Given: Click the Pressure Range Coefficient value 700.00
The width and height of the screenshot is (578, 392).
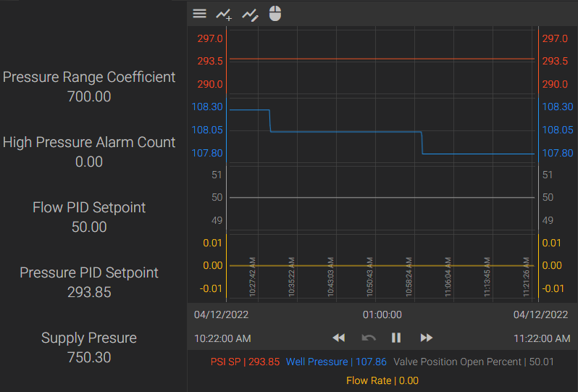Looking at the screenshot, I should (x=89, y=96).
